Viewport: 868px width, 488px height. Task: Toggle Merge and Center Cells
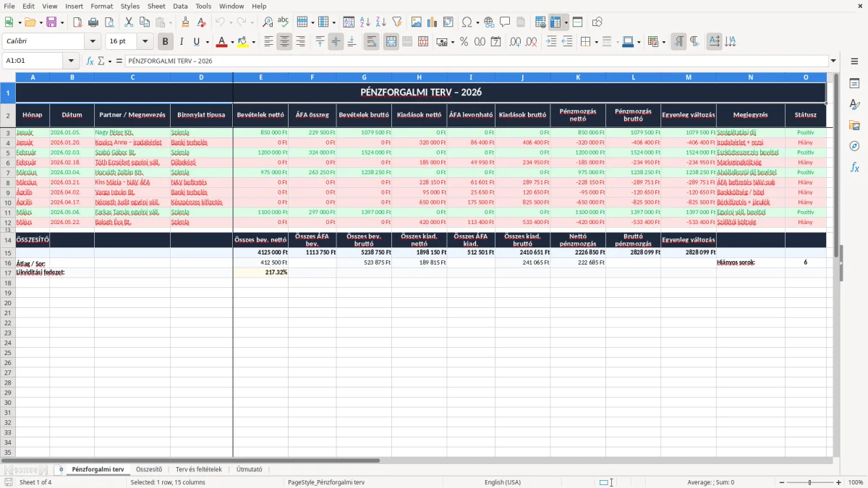pos(391,42)
